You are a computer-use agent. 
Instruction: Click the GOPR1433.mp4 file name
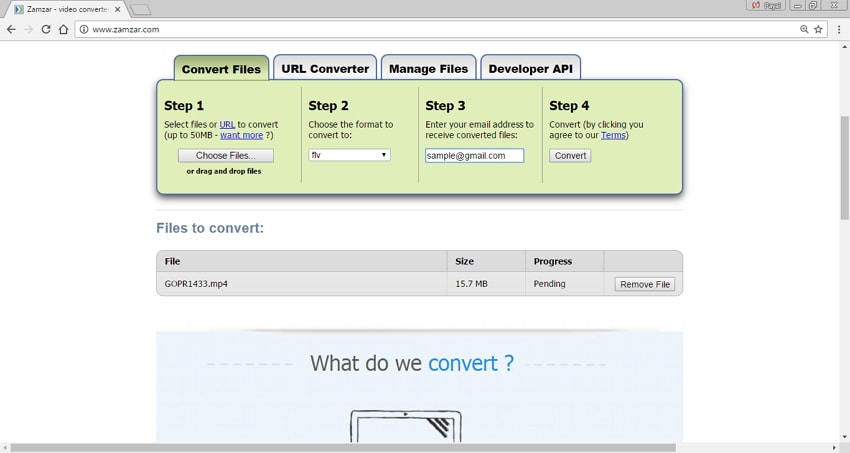tap(196, 283)
